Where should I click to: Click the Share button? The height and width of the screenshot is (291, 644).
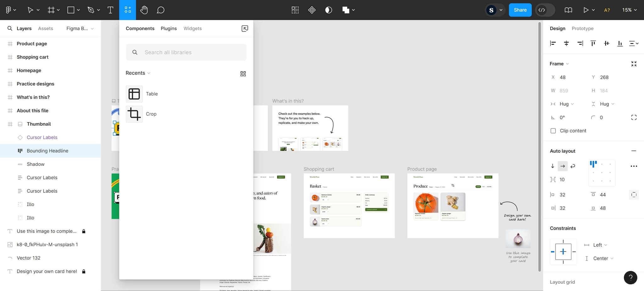pos(520,10)
